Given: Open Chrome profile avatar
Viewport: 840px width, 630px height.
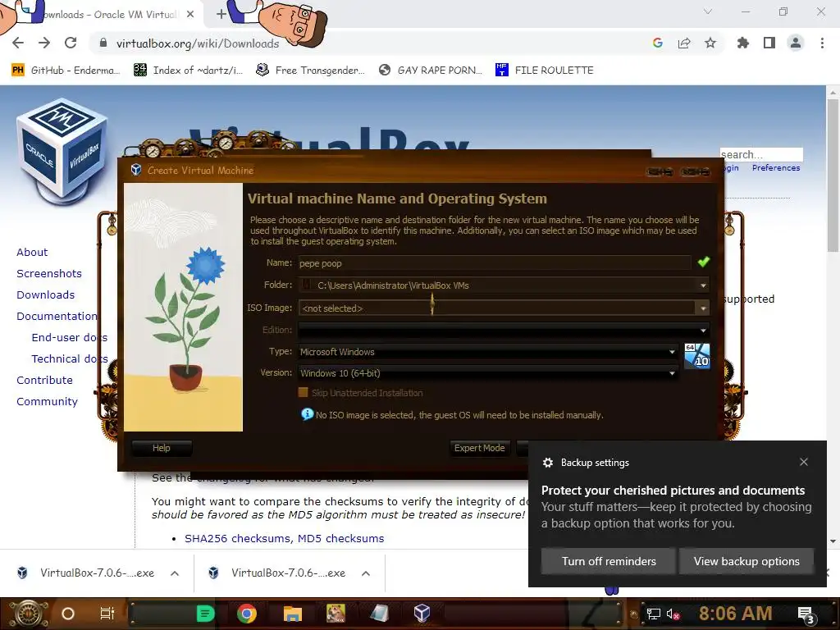Looking at the screenshot, I should tap(796, 43).
